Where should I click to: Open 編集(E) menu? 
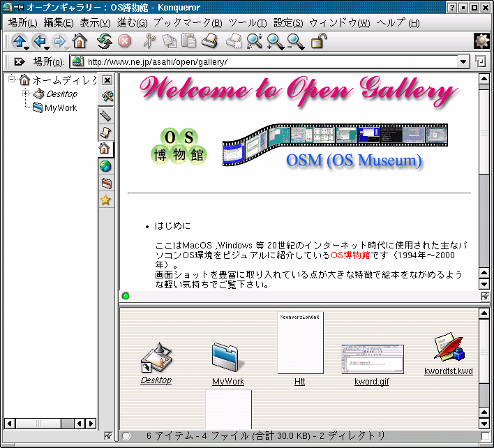pyautogui.click(x=59, y=23)
